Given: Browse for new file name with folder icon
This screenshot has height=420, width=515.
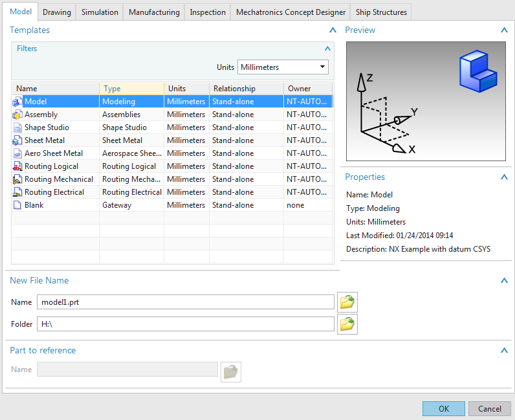Looking at the screenshot, I should point(347,302).
